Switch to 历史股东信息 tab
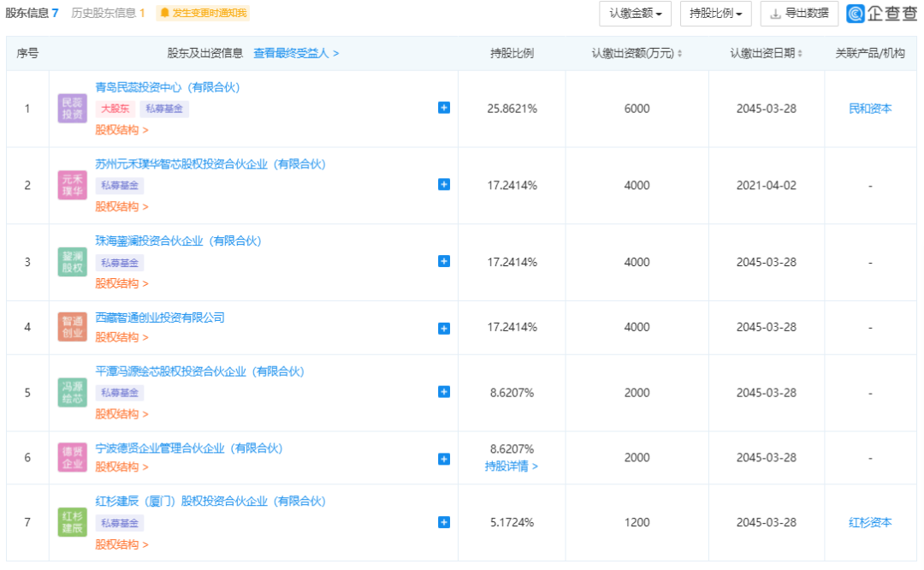Screen dimensions: 924x570 [x=108, y=13]
